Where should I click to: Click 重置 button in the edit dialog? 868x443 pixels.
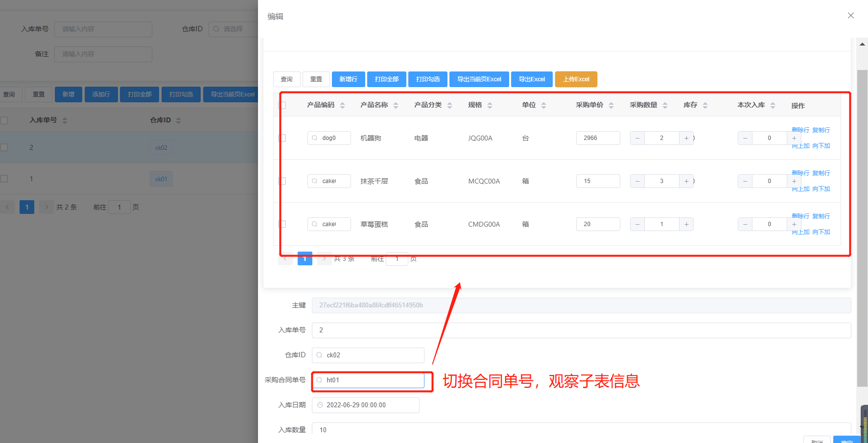[316, 79]
